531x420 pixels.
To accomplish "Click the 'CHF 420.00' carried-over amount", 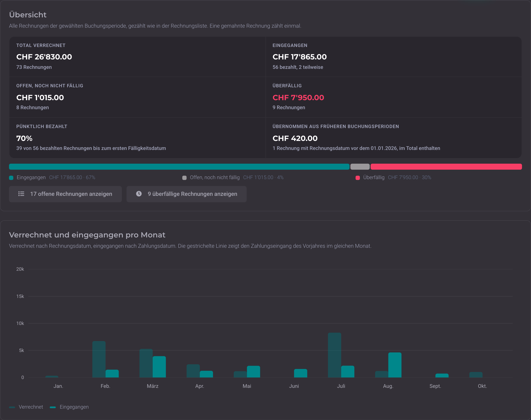I will pos(295,138).
